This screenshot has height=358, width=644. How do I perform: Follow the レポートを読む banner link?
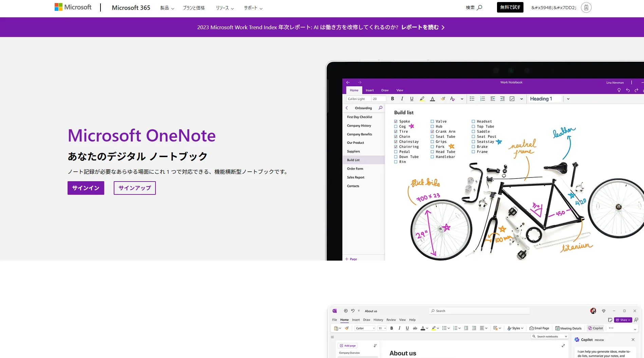(x=423, y=27)
